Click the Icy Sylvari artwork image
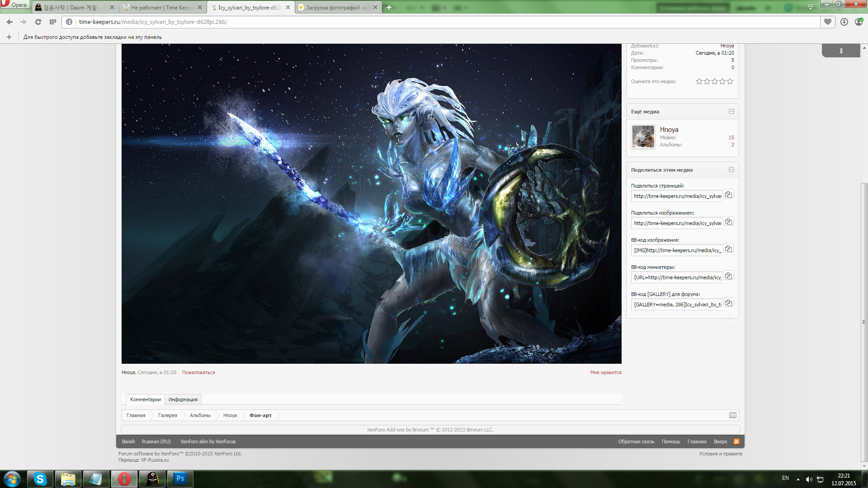The image size is (868, 488). (371, 203)
